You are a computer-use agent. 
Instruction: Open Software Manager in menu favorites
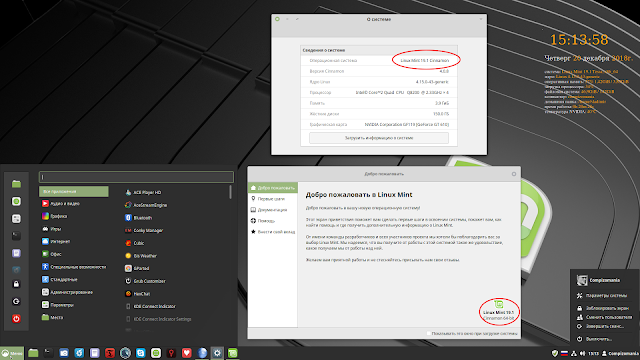16,201
